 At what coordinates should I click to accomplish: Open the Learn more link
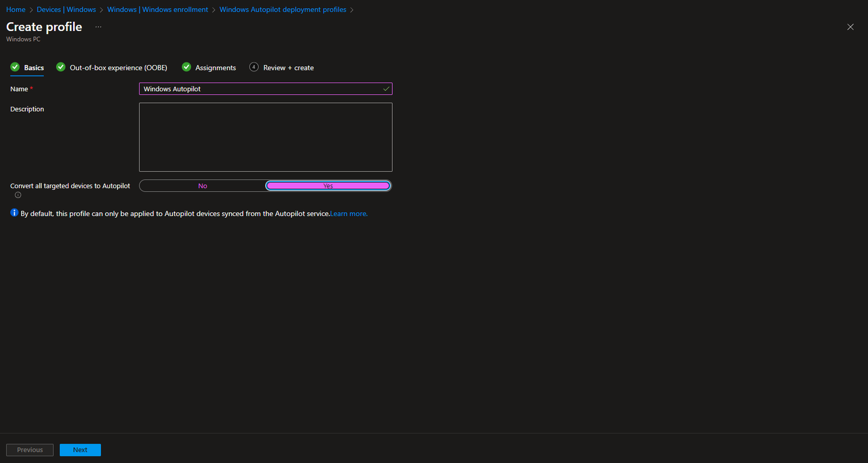click(349, 214)
